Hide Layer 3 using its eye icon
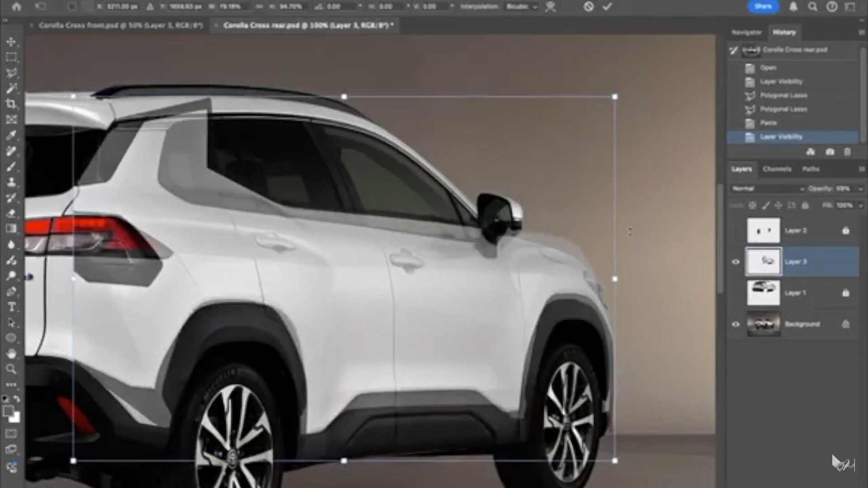Screen dimensions: 868x488 [x=736, y=262]
